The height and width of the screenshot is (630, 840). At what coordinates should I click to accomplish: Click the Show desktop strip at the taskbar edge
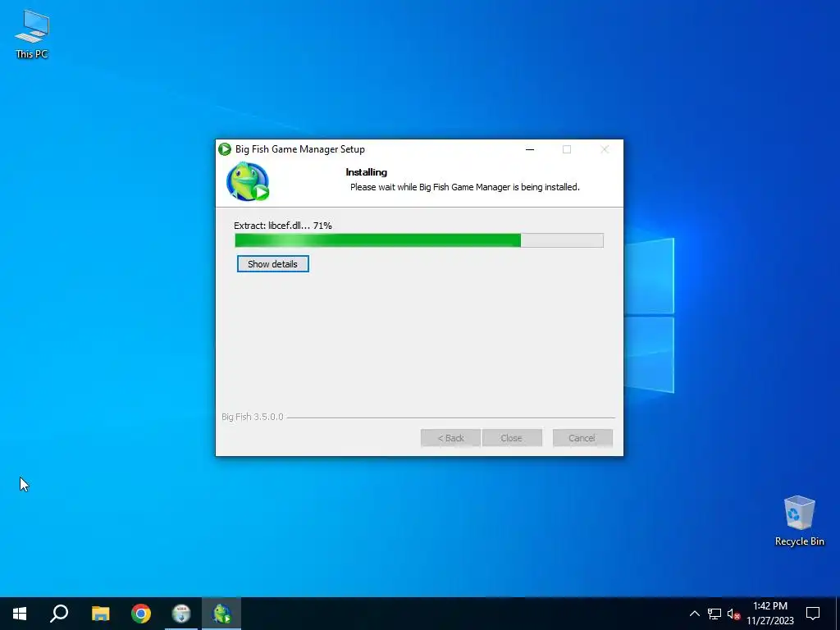[838, 614]
